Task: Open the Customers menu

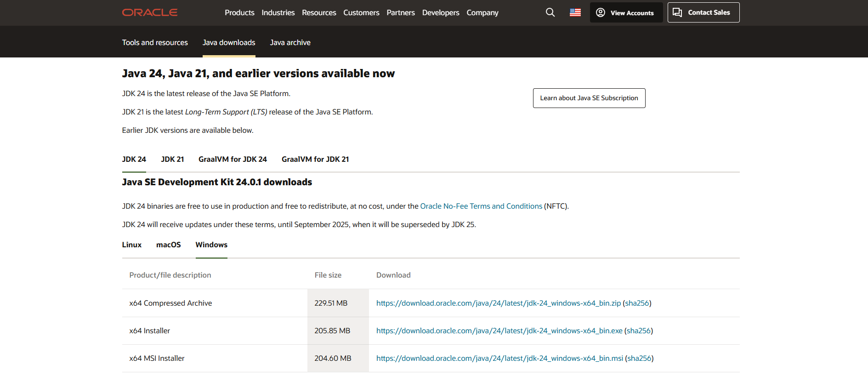Action: (x=361, y=12)
